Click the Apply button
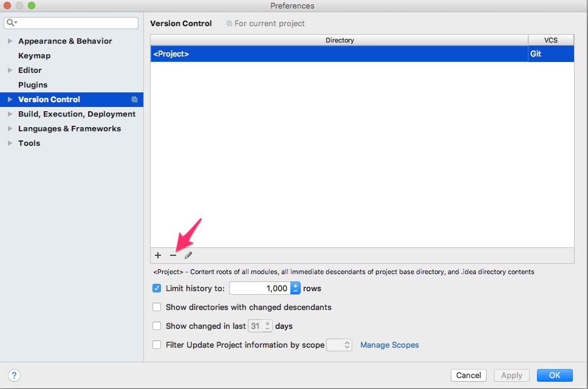The height and width of the screenshot is (389, 588). coord(511,375)
